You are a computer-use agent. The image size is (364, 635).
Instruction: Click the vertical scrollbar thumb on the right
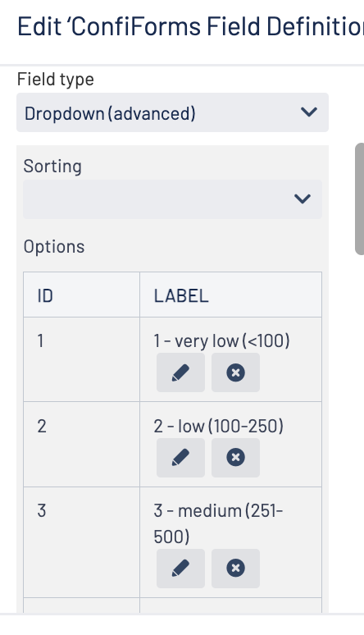coord(360,199)
